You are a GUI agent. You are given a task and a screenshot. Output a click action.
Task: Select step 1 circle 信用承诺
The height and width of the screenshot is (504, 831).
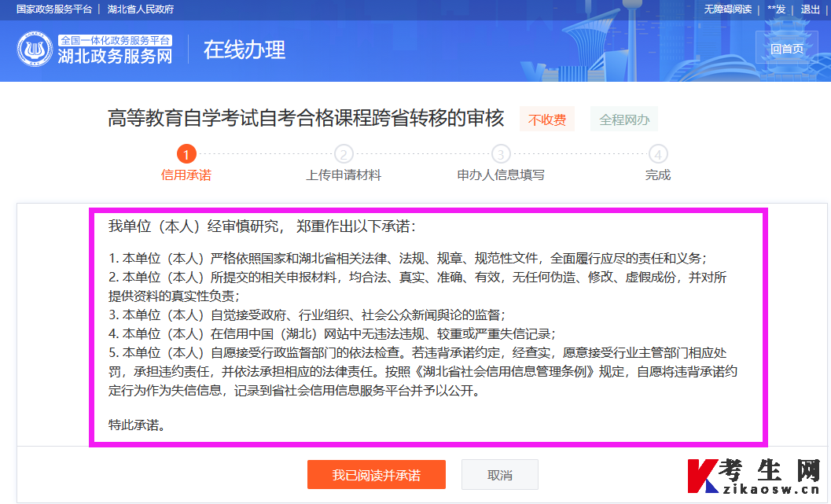(186, 154)
